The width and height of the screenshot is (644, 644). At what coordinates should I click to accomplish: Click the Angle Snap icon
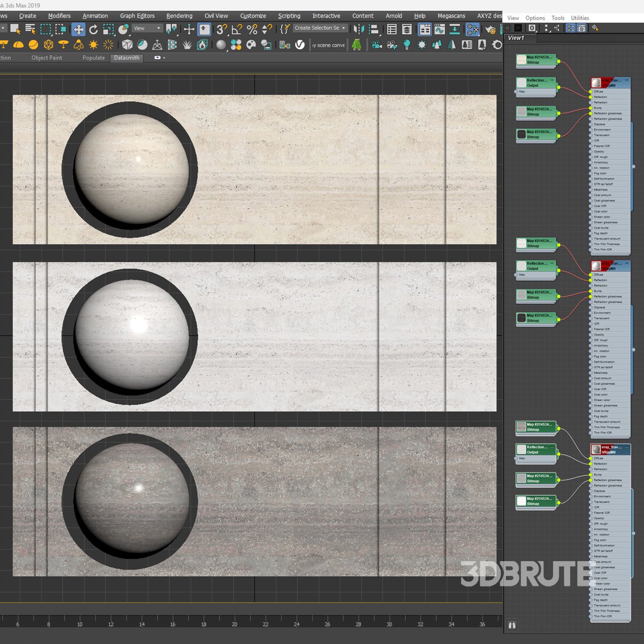[237, 29]
